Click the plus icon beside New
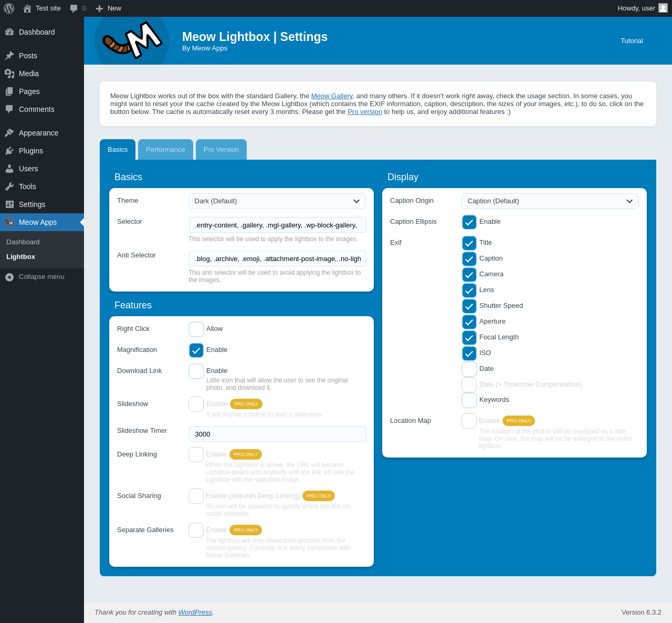This screenshot has height=623, width=672. (99, 8)
